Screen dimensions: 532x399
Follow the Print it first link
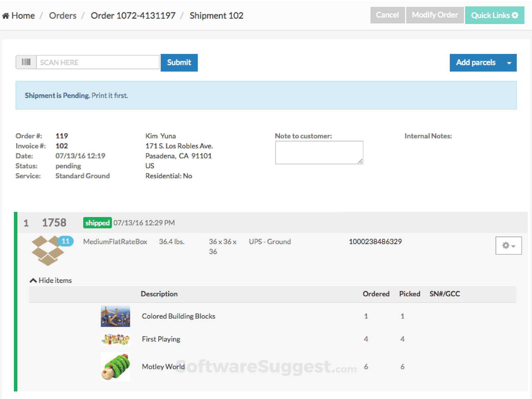(110, 95)
